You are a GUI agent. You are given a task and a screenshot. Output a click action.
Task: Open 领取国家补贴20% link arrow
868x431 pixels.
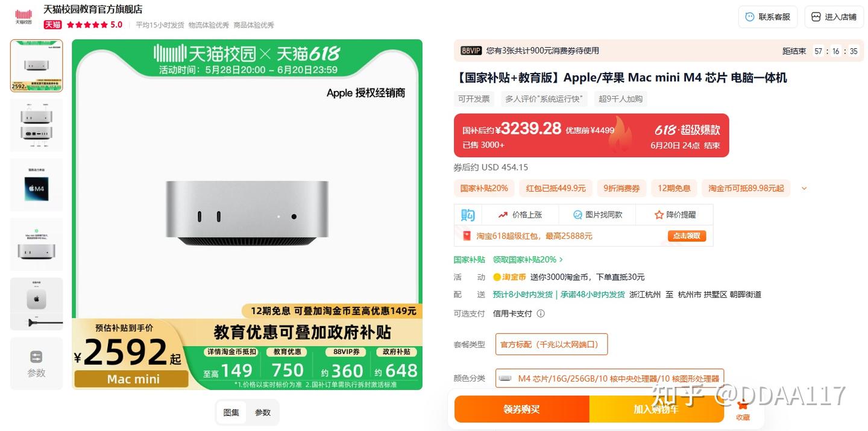point(561,260)
